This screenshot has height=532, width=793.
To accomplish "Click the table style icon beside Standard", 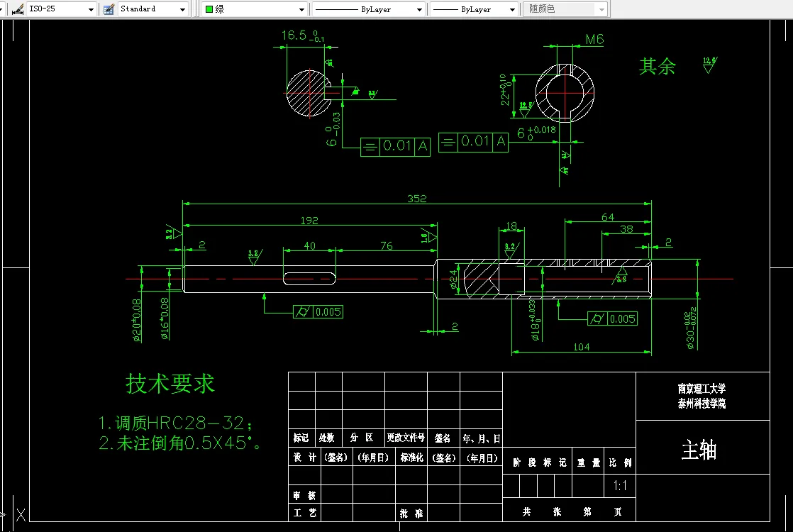I will point(109,9).
